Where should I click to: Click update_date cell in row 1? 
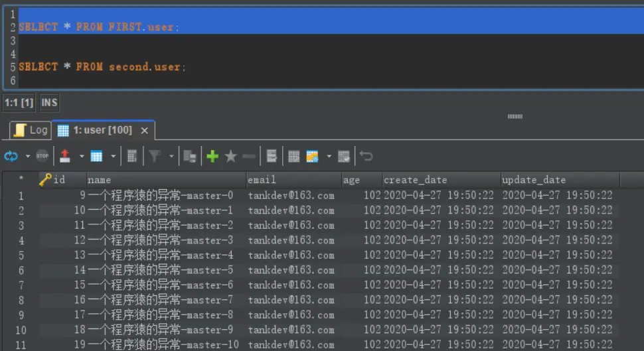[560, 196]
